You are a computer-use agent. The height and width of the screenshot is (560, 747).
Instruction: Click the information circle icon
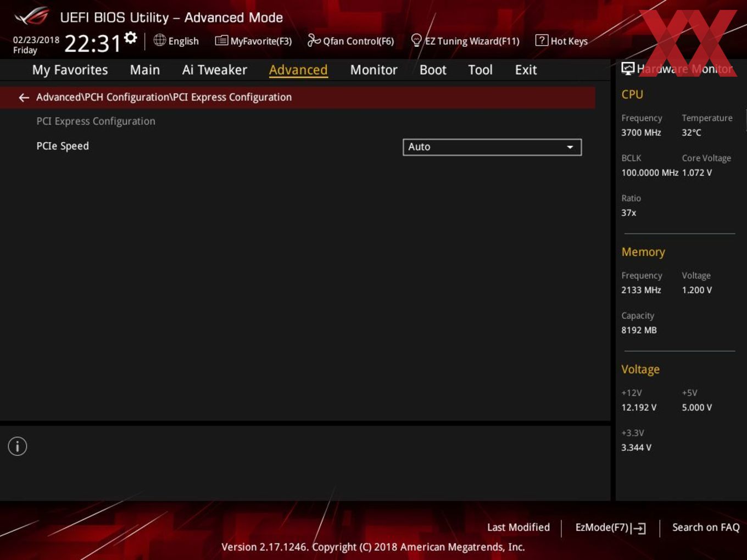[18, 446]
